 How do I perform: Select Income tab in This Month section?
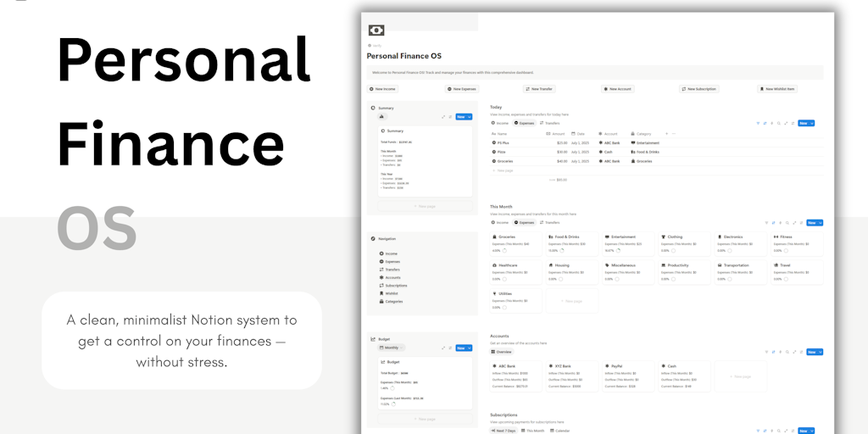tap(500, 223)
